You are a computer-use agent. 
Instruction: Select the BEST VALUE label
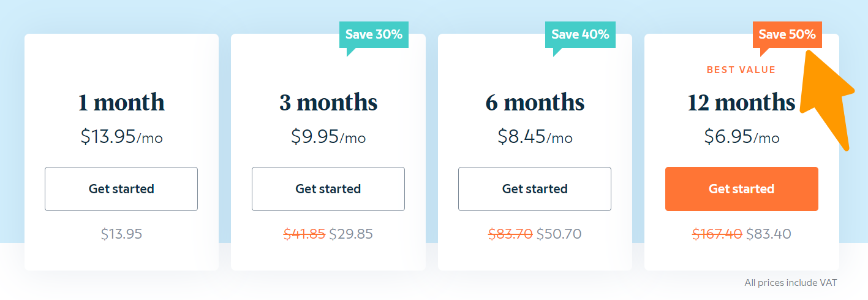pos(741,70)
